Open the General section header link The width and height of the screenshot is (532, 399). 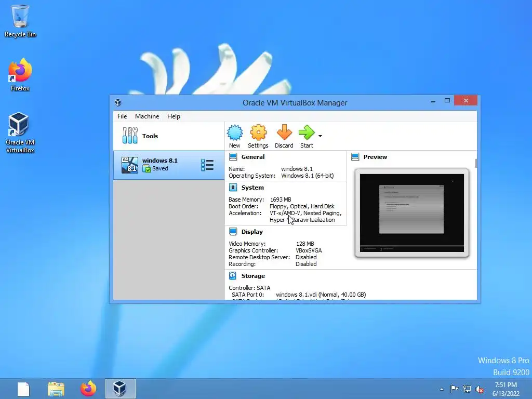253,157
